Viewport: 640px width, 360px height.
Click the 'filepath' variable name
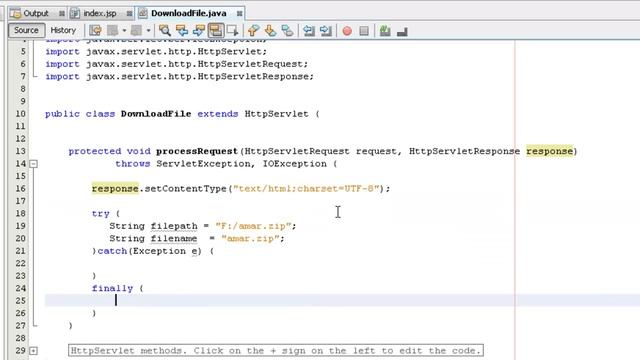(x=174, y=226)
